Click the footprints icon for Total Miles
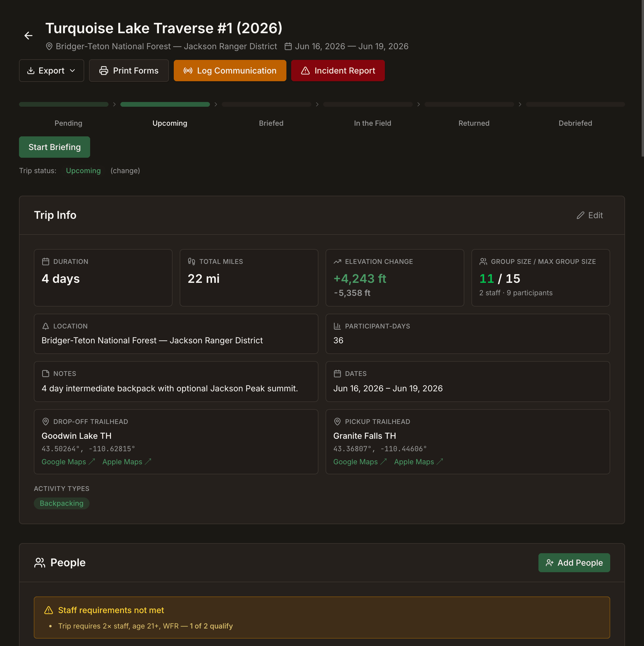The width and height of the screenshot is (644, 646). point(191,261)
